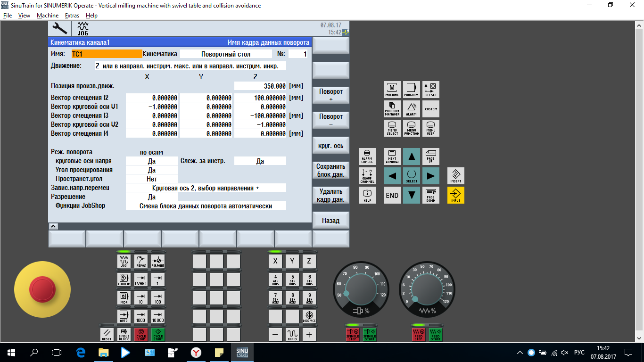The height and width of the screenshot is (362, 644).
Task: Toggle SINGLE BLOCK mode
Action: pyautogui.click(x=124, y=334)
